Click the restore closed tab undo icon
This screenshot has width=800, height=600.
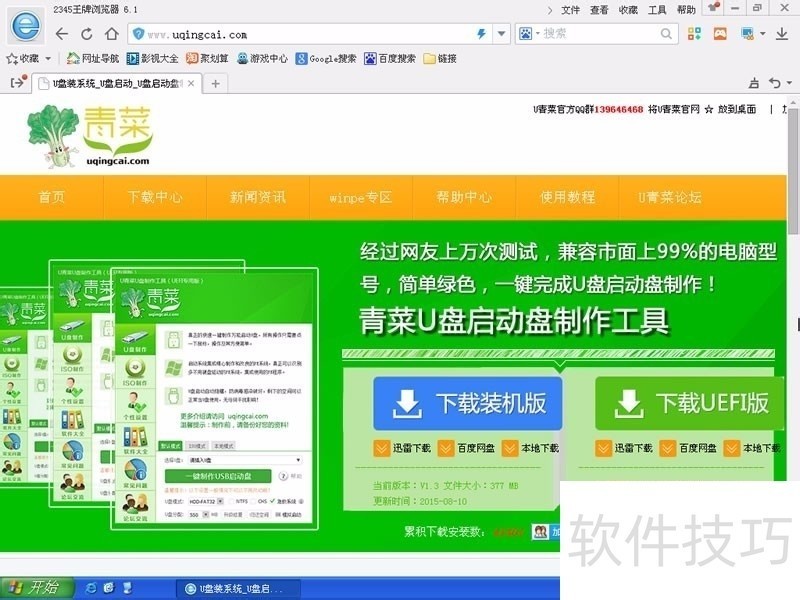click(x=775, y=83)
